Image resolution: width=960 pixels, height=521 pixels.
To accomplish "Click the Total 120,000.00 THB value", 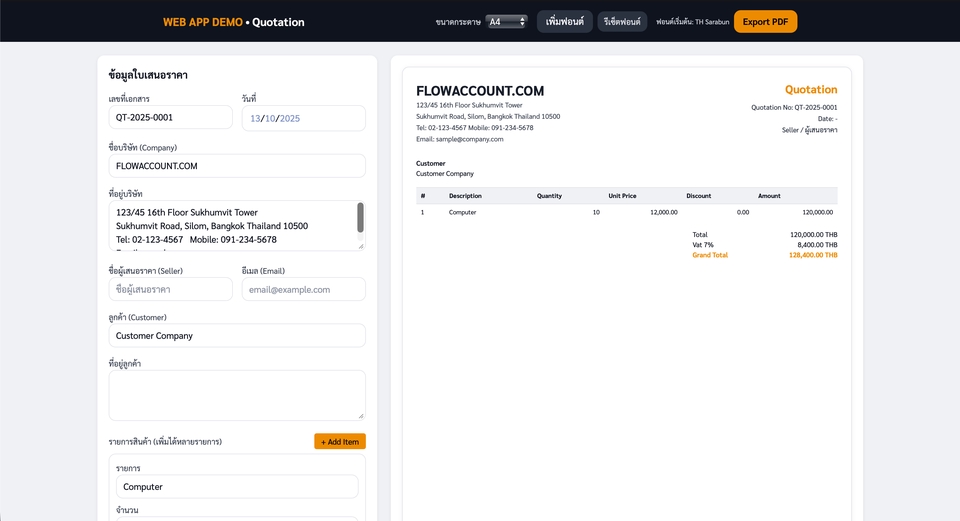I will point(814,234).
